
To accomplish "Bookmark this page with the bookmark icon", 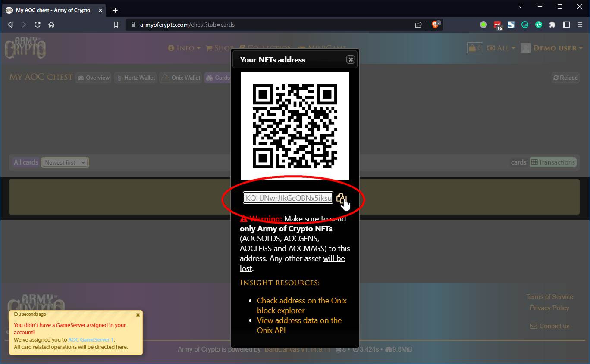I will (116, 25).
